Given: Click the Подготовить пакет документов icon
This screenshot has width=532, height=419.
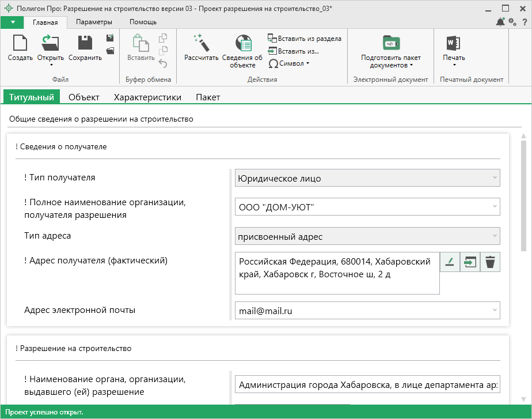Looking at the screenshot, I should [x=390, y=44].
